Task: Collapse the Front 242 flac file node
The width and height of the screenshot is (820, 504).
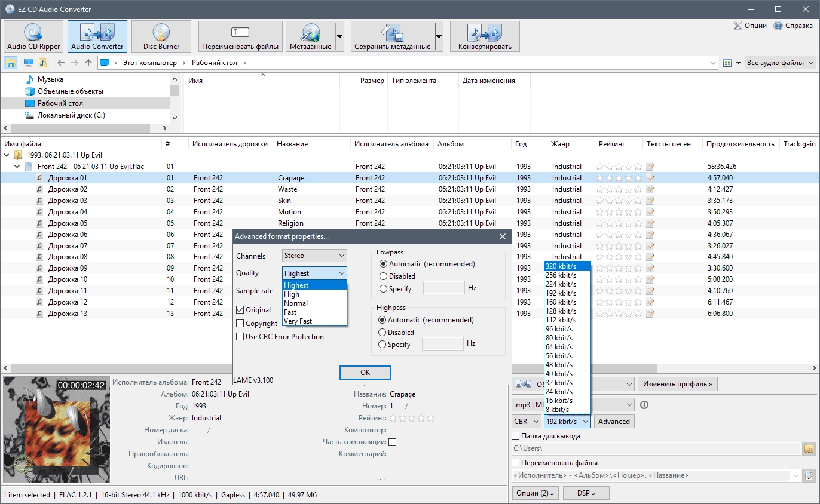Action: click(17, 167)
